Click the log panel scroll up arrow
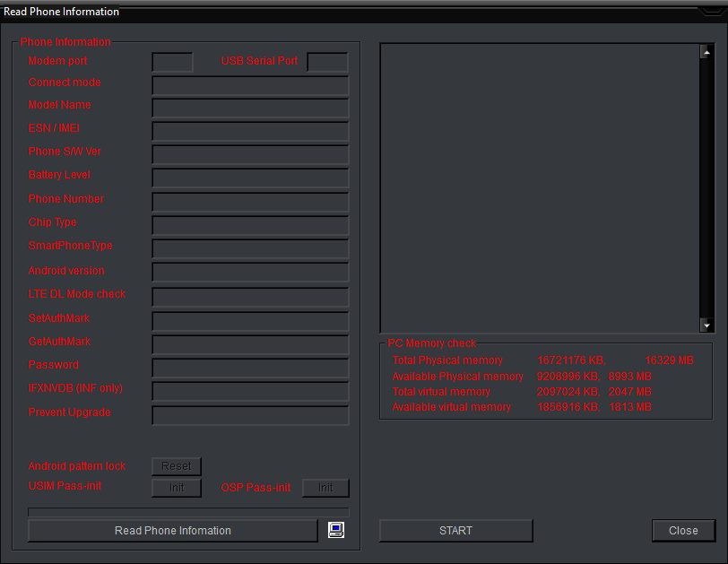Image resolution: width=728 pixels, height=564 pixels. pyautogui.click(x=706, y=52)
